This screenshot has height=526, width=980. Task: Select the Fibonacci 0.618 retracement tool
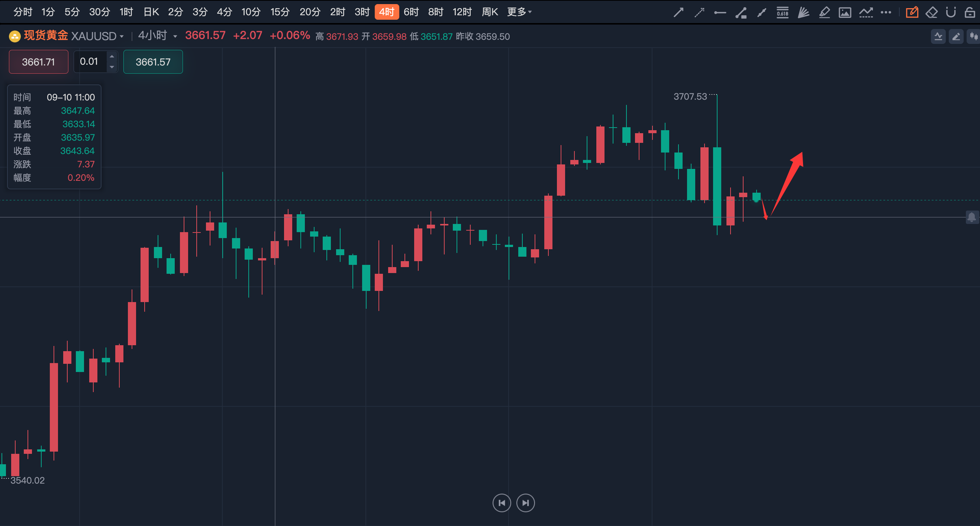(x=783, y=13)
